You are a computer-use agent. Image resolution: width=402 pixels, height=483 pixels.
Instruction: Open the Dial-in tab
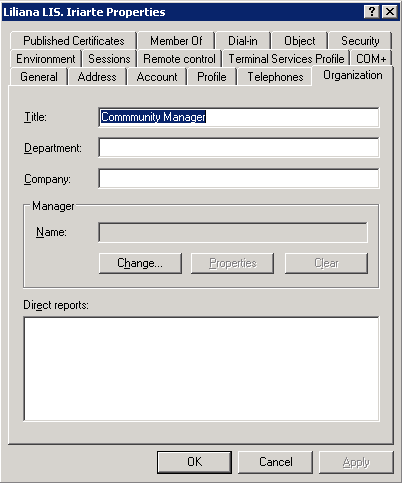click(x=243, y=41)
